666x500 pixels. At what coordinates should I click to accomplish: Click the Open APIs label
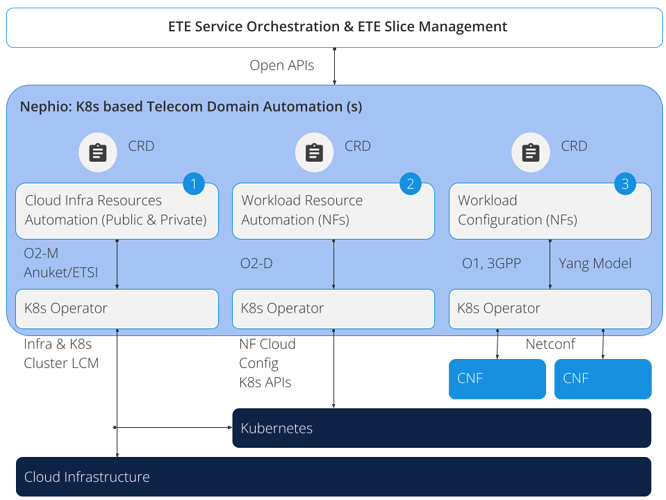point(282,65)
